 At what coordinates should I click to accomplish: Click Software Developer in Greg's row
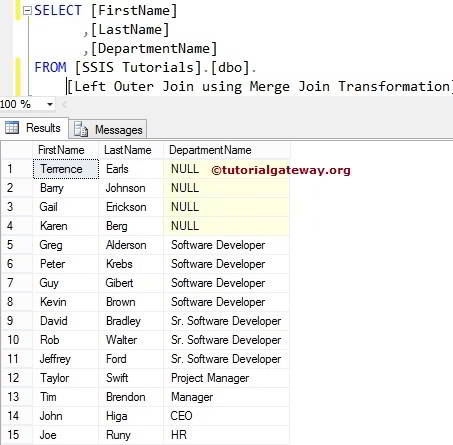point(226,245)
